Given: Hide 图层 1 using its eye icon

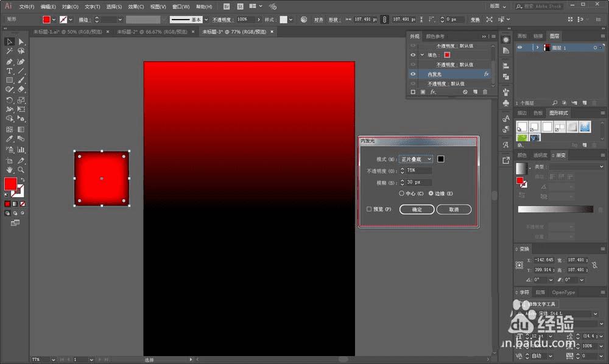Looking at the screenshot, I should (520, 47).
